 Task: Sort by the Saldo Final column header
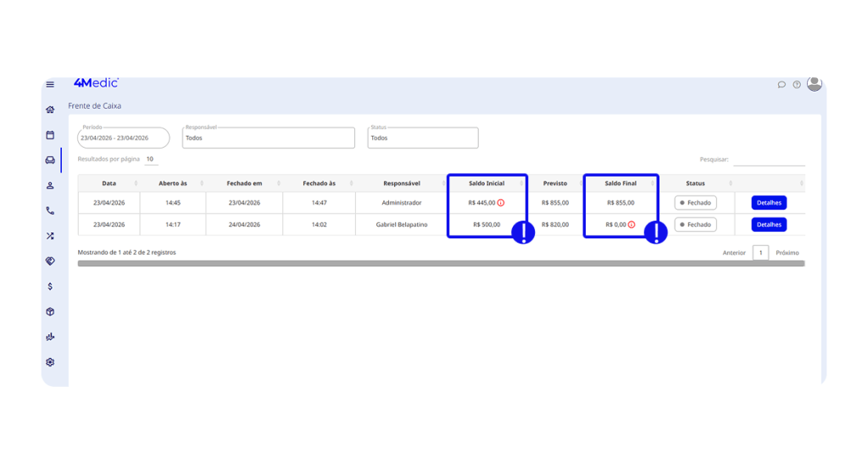pyautogui.click(x=620, y=183)
